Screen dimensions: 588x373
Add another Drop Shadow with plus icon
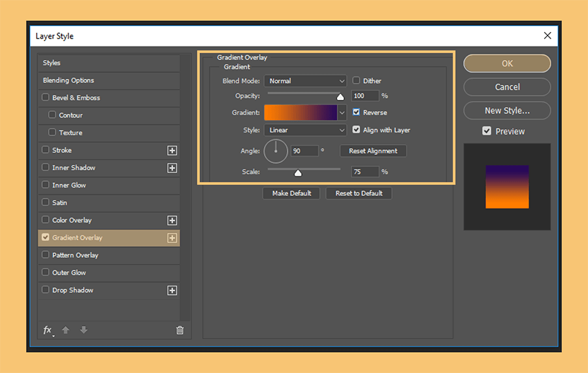tap(172, 290)
